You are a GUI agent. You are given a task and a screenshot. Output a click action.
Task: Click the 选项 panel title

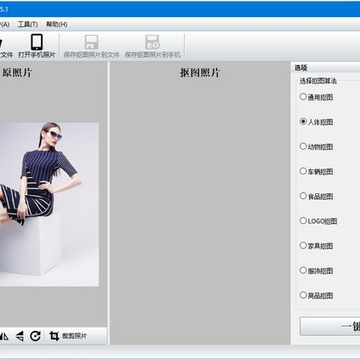(301, 68)
